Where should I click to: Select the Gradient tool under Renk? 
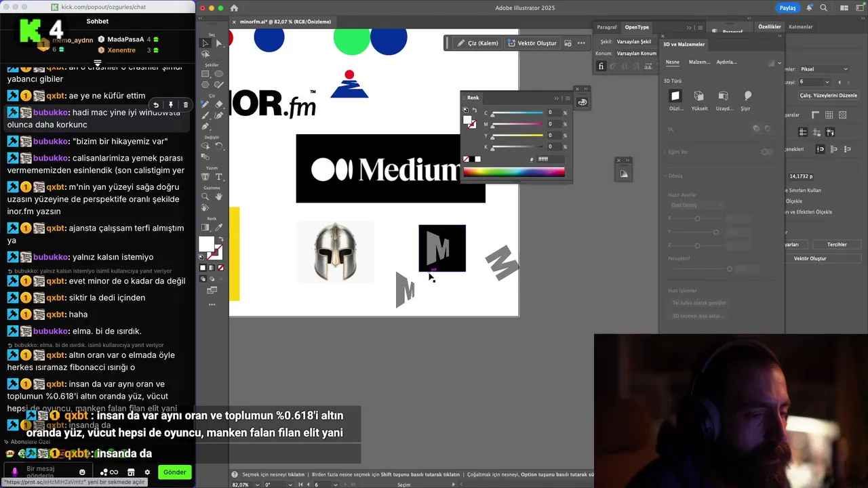pyautogui.click(x=205, y=228)
